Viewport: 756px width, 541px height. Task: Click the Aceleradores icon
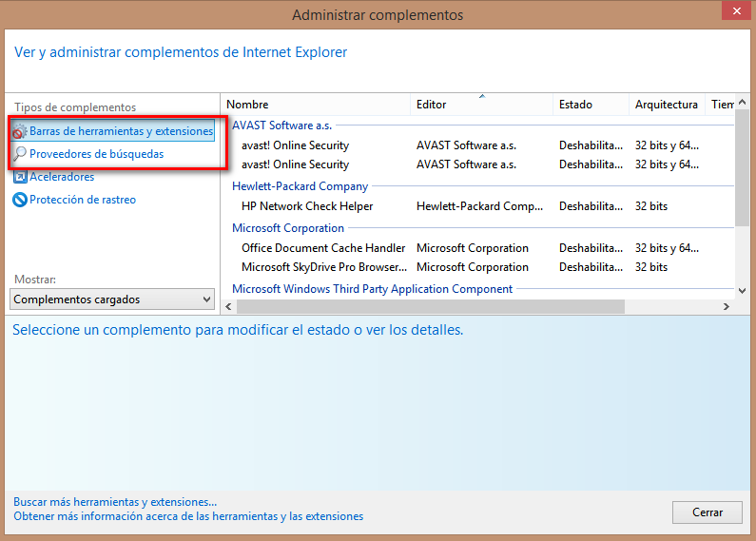click(20, 177)
